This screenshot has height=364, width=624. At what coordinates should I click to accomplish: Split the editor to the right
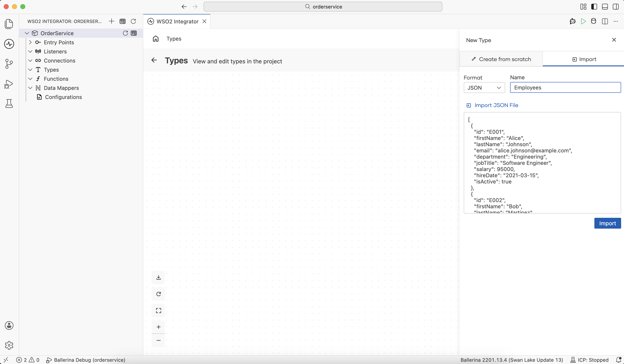click(x=605, y=21)
